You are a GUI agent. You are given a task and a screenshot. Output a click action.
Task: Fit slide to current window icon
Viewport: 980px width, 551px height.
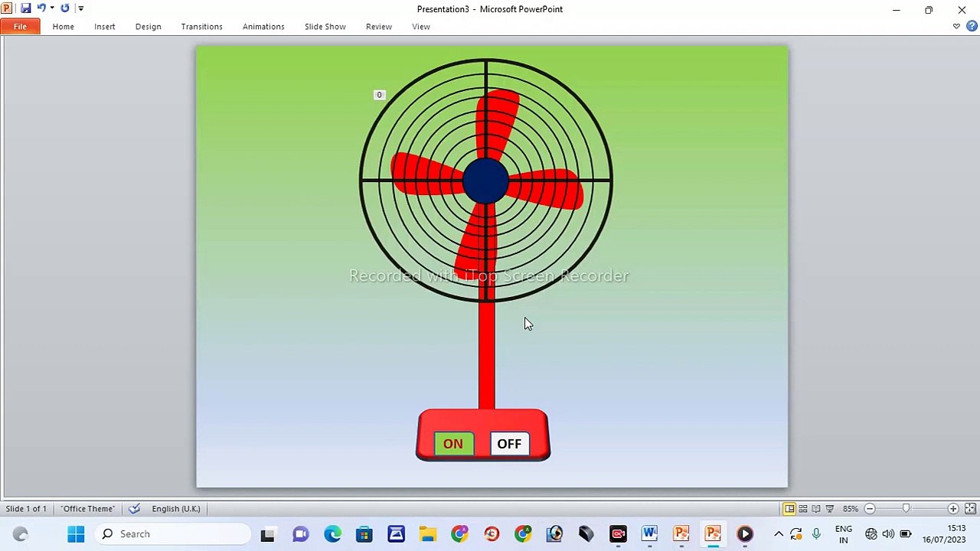(970, 509)
